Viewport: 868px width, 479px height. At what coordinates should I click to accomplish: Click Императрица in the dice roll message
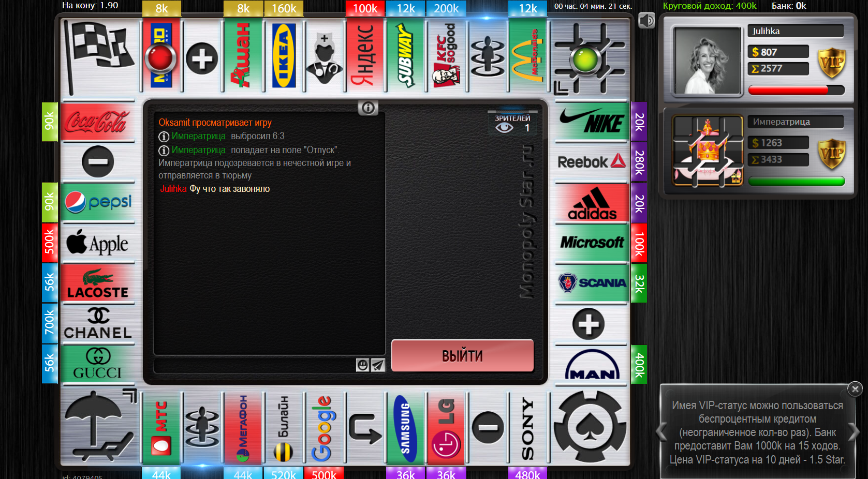pos(198,136)
